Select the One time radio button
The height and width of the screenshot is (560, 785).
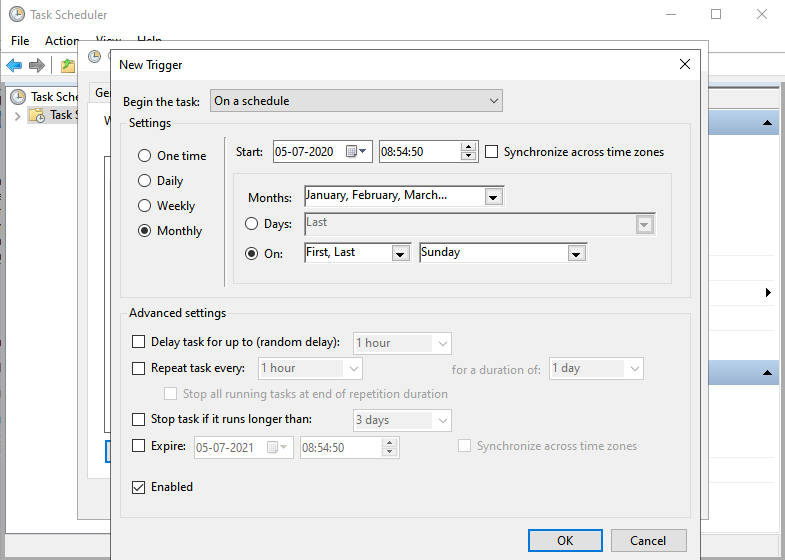tap(145, 156)
